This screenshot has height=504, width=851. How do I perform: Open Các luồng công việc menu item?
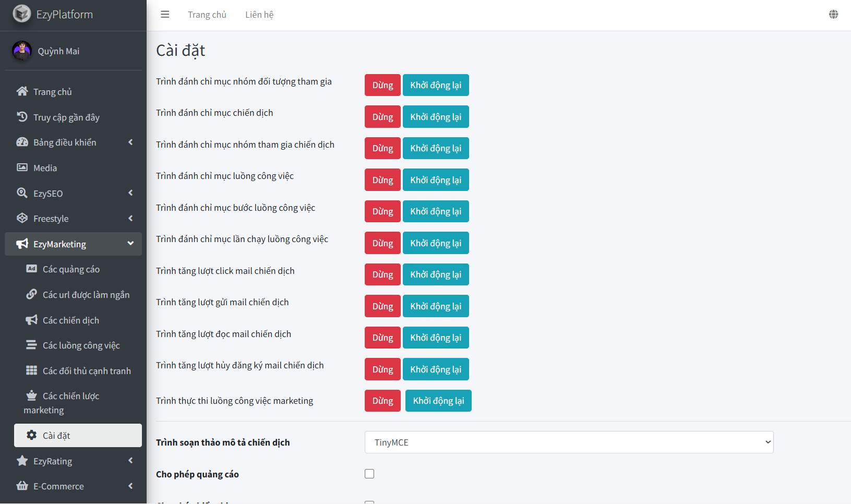(x=78, y=345)
